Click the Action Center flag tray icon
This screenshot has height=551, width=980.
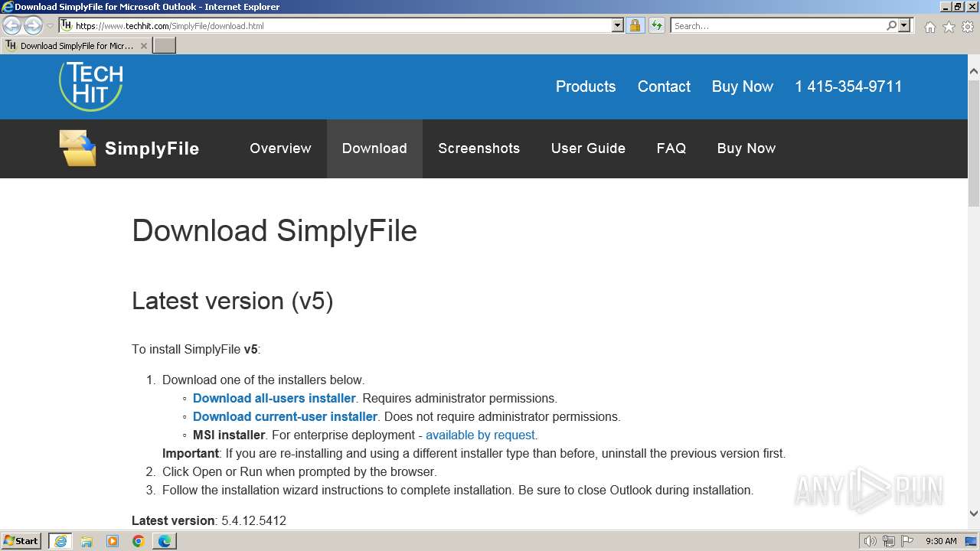(x=907, y=541)
